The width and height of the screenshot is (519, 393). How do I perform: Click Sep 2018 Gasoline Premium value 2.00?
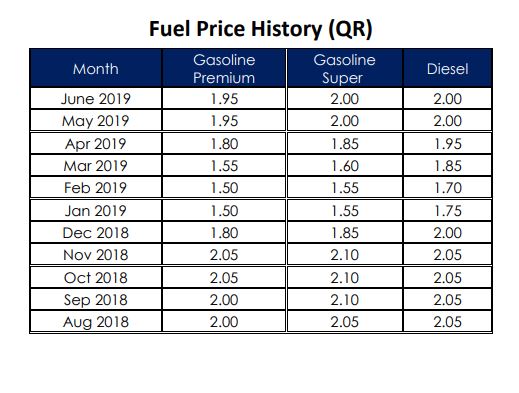224,300
